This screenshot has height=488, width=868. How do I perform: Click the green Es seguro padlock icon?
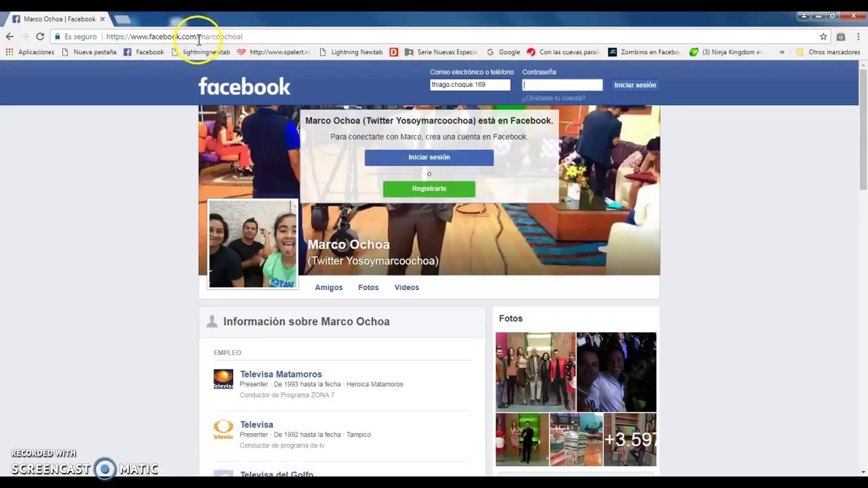point(58,37)
